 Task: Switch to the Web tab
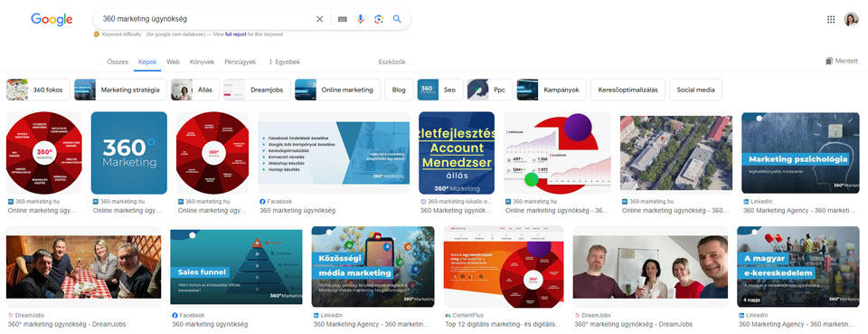174,62
